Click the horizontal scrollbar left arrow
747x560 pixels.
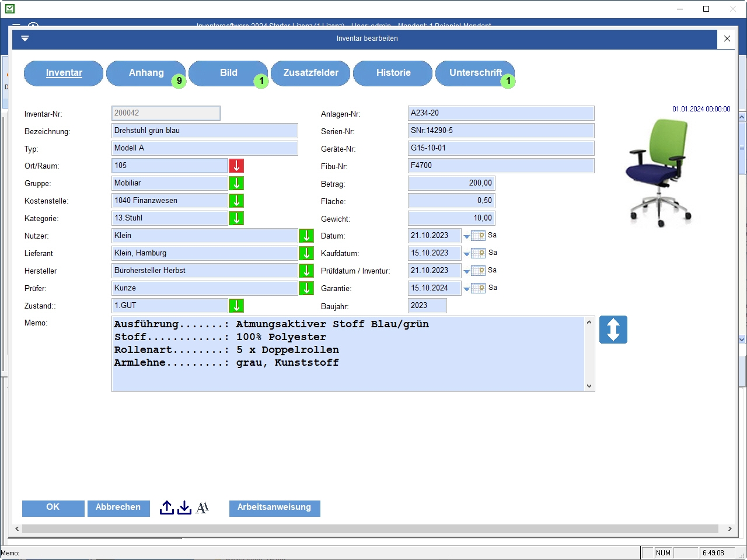(17, 528)
